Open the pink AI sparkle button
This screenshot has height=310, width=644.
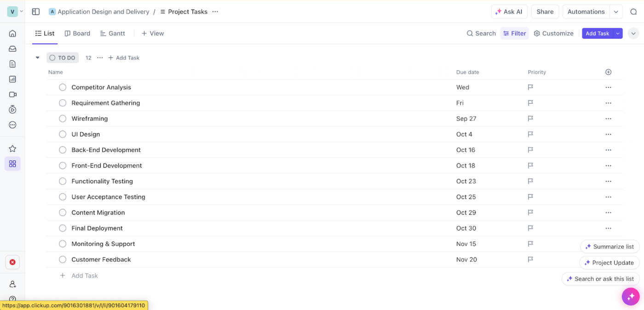pos(631,297)
